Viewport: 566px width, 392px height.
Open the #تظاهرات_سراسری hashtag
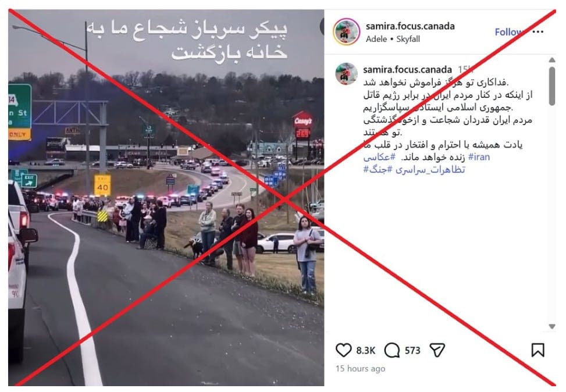[430, 170]
